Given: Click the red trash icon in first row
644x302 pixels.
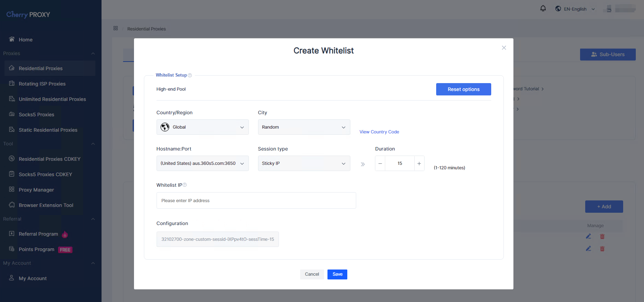Looking at the screenshot, I should pos(602,237).
